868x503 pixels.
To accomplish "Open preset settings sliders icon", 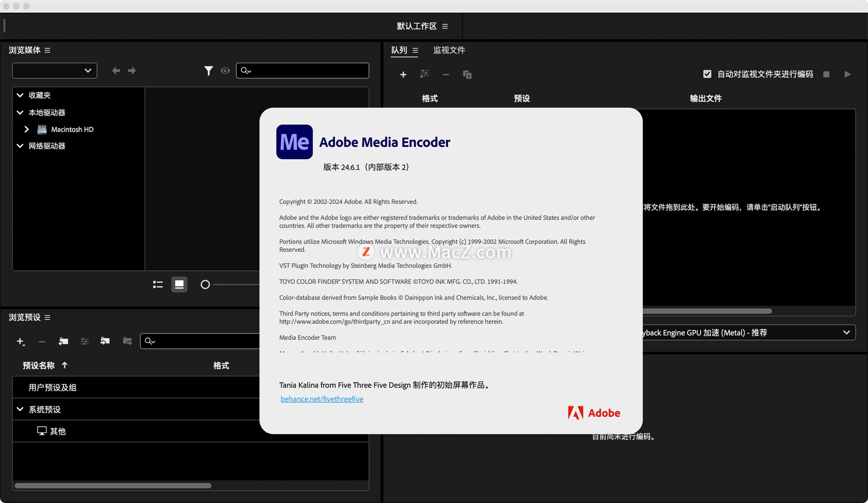I will [85, 341].
